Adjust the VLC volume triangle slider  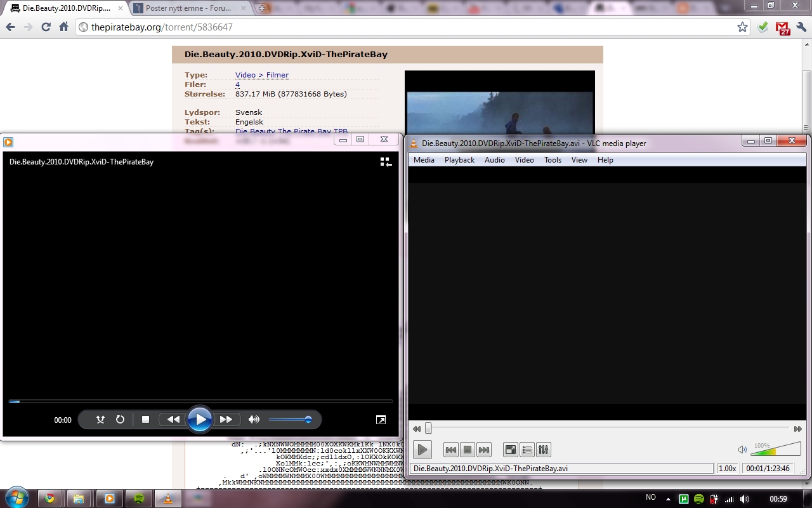pos(775,449)
